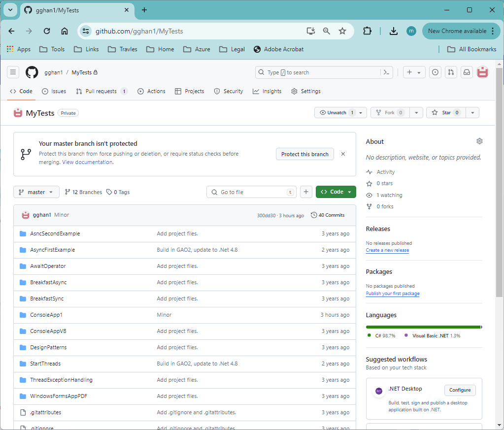The width and height of the screenshot is (504, 430).
Task: Click the About section settings gear
Action: [479, 141]
